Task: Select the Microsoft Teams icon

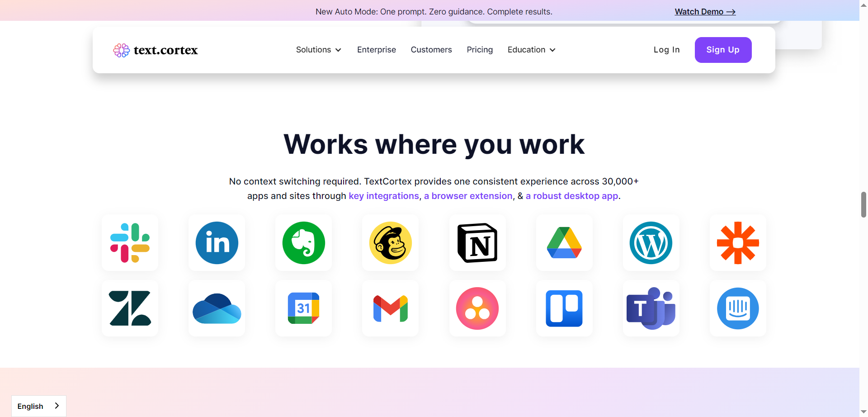Action: point(651,308)
